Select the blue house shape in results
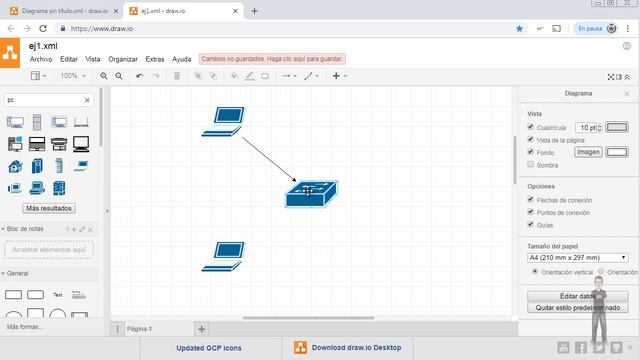The height and width of the screenshot is (360, 640). (x=15, y=166)
